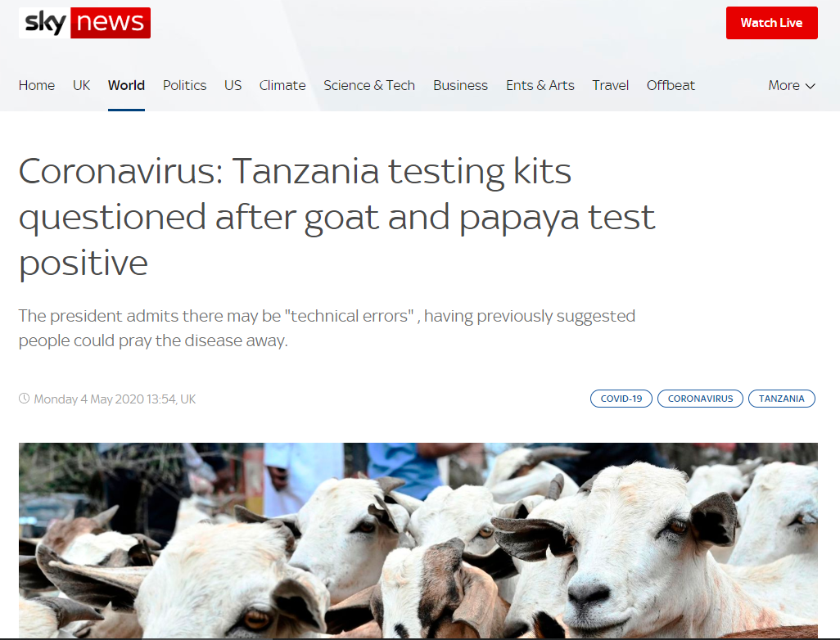
Task: Open the Business section
Action: click(x=460, y=85)
